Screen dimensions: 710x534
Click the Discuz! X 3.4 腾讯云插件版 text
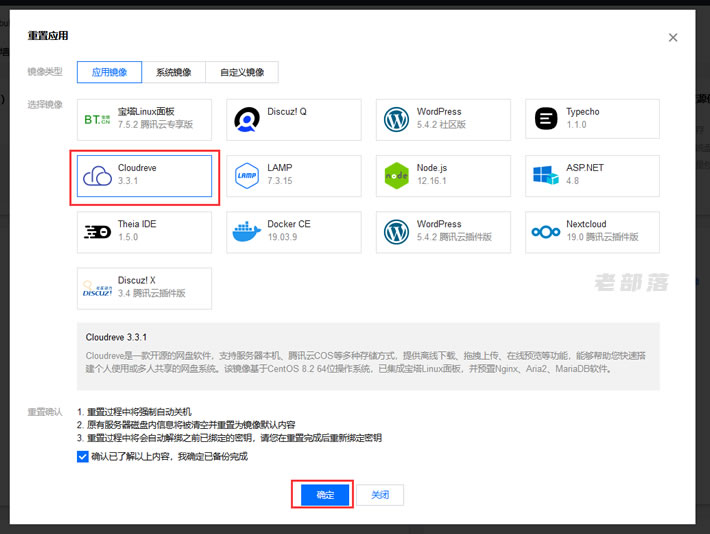point(152,293)
